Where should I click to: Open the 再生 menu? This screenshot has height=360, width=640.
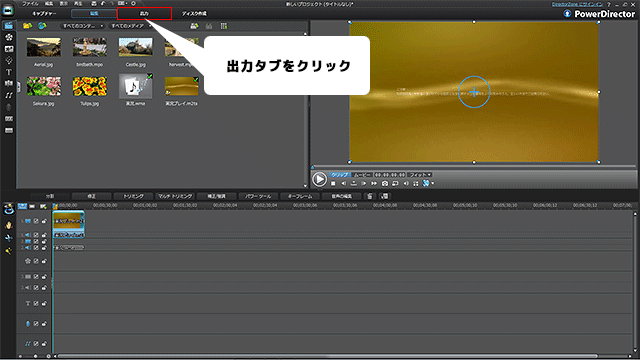(78, 4)
